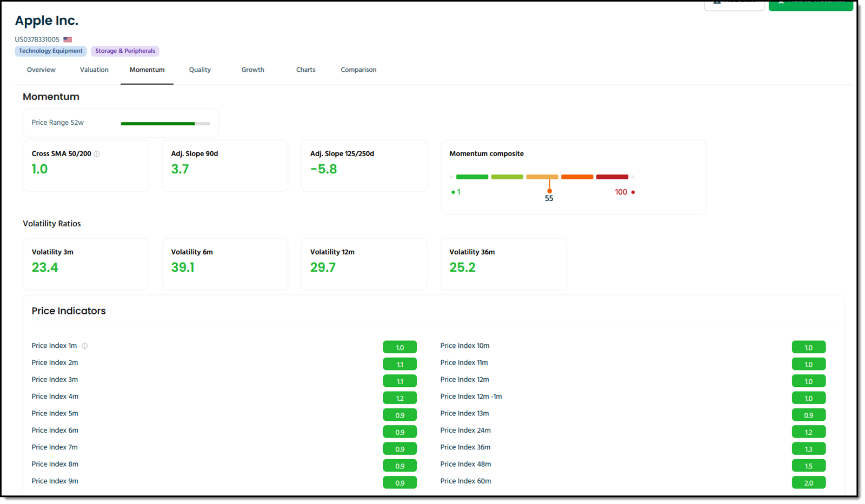Click the Price Index 7m label
Screen dimensions: 865x504
[x=55, y=447]
